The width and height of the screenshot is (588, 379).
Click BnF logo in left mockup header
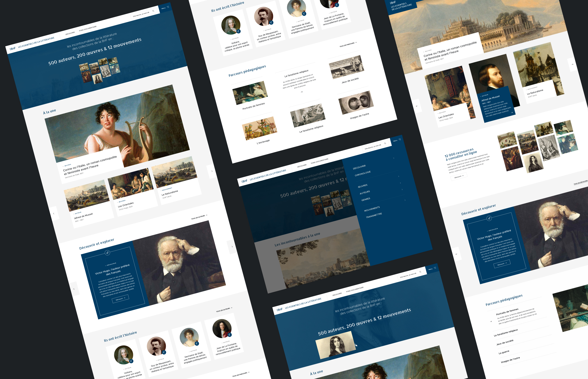(x=13, y=48)
